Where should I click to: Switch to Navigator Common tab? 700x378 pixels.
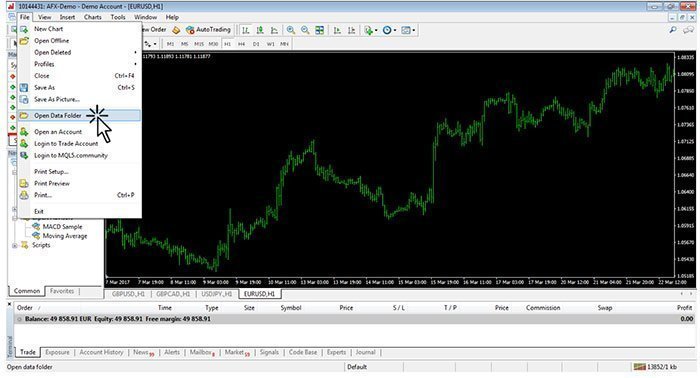click(x=27, y=291)
